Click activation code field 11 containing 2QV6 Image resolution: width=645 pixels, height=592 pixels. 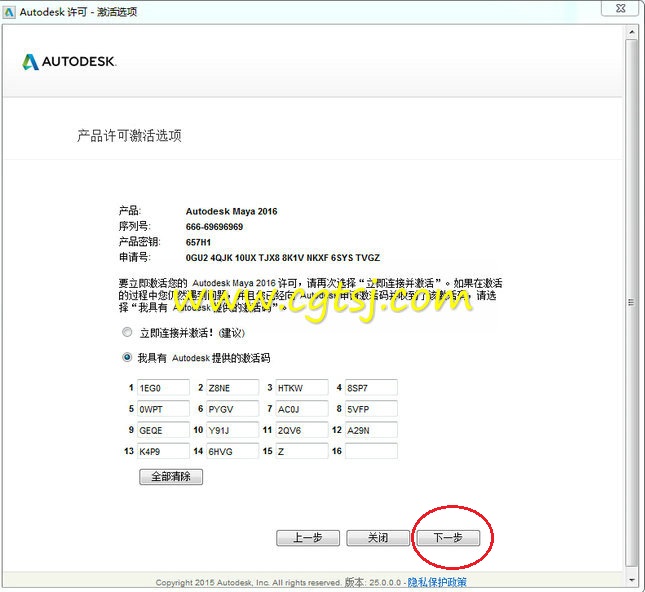tap(302, 430)
